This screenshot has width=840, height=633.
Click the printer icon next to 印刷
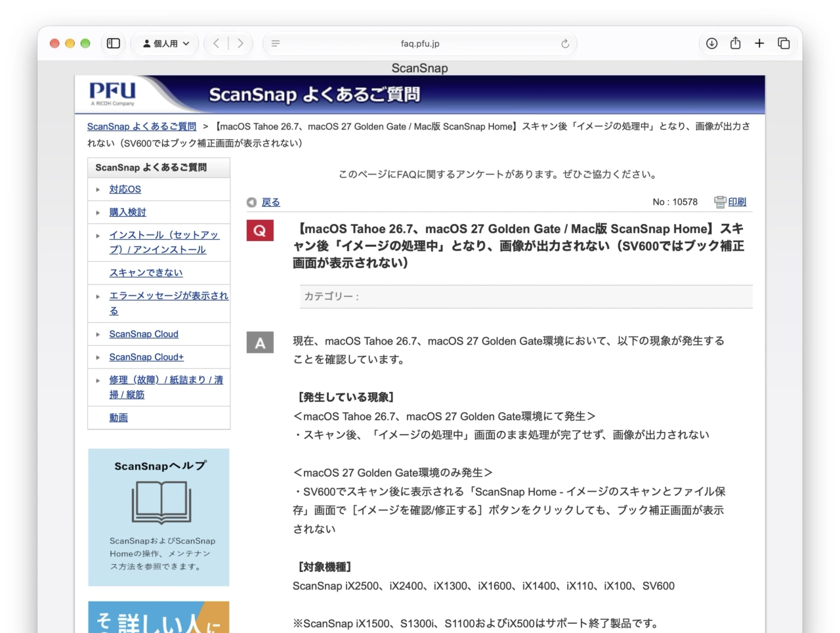720,202
